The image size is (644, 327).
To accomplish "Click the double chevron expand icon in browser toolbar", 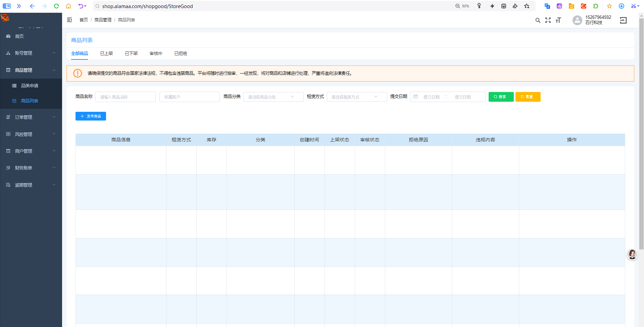I will pos(19,6).
